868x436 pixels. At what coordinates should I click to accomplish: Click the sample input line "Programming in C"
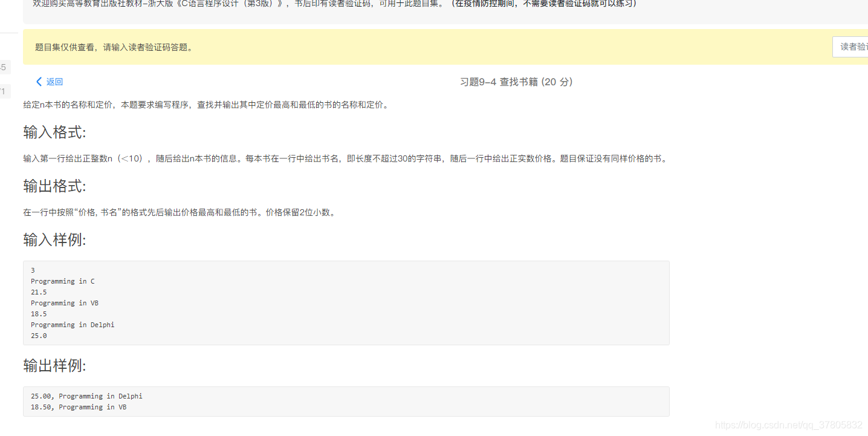63,281
